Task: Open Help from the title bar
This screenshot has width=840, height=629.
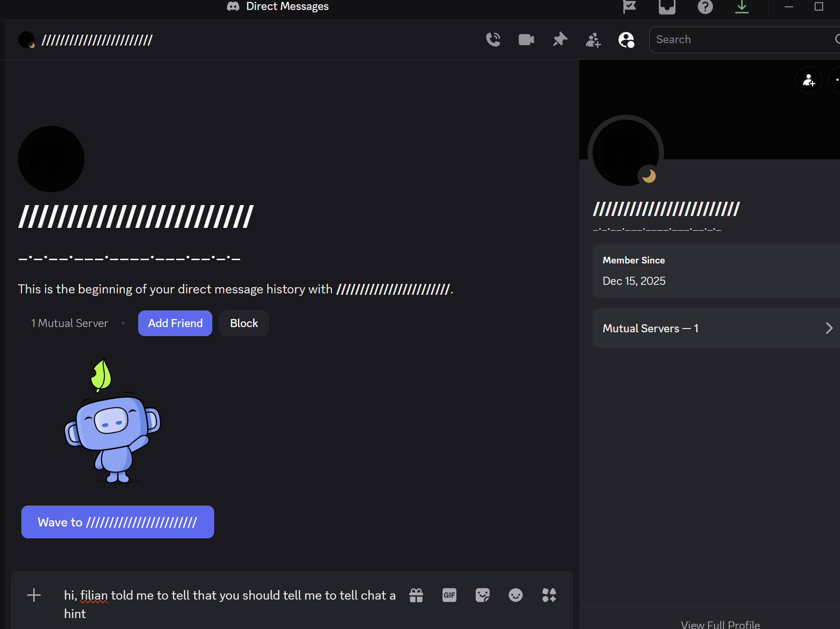Action: [705, 7]
